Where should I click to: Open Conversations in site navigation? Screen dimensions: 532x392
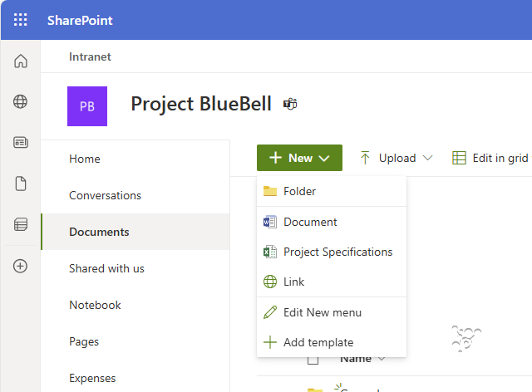point(105,195)
